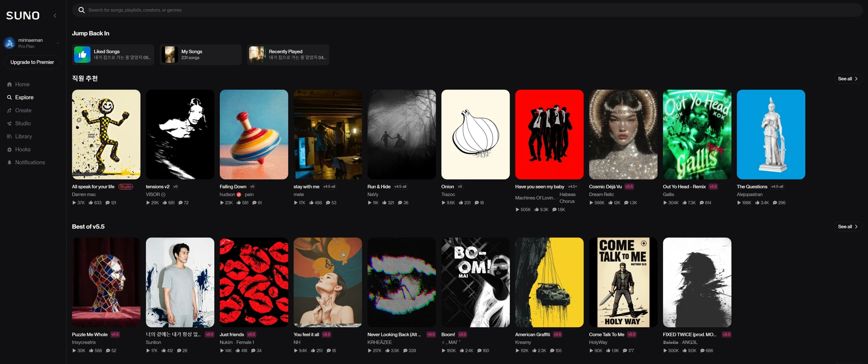Click the Library icon in sidebar
The image size is (868, 364).
pyautogui.click(x=9, y=137)
